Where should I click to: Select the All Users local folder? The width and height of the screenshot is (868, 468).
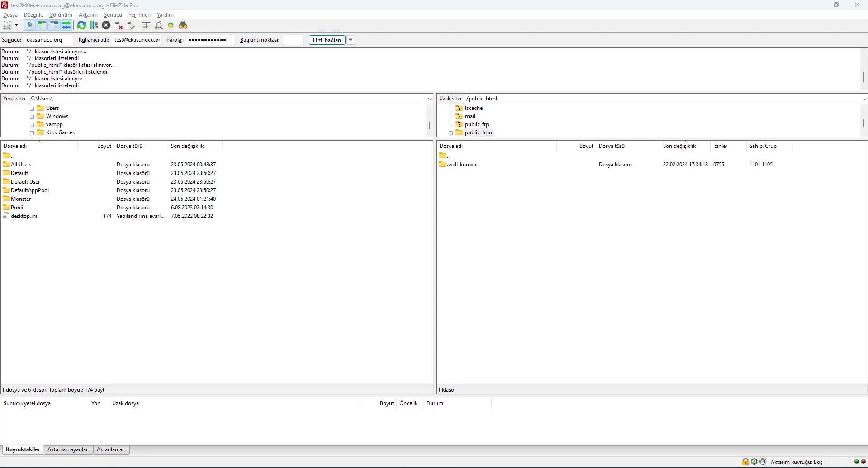(21, 165)
